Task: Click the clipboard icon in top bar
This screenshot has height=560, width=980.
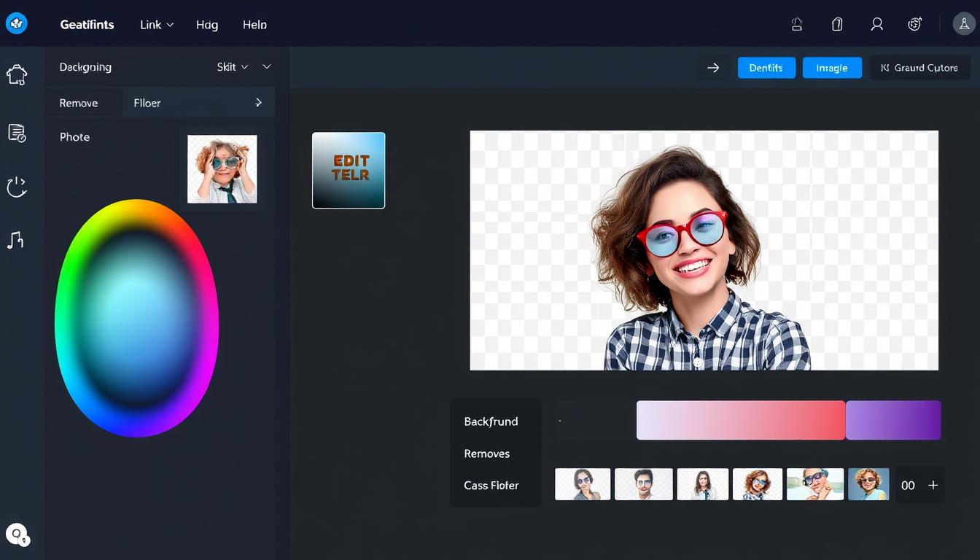Action: pyautogui.click(x=837, y=24)
